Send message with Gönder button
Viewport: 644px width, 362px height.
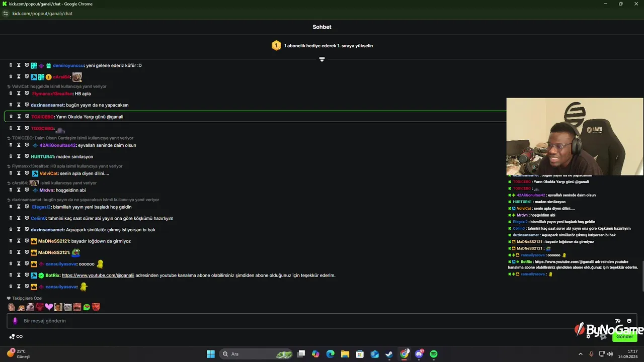click(624, 337)
